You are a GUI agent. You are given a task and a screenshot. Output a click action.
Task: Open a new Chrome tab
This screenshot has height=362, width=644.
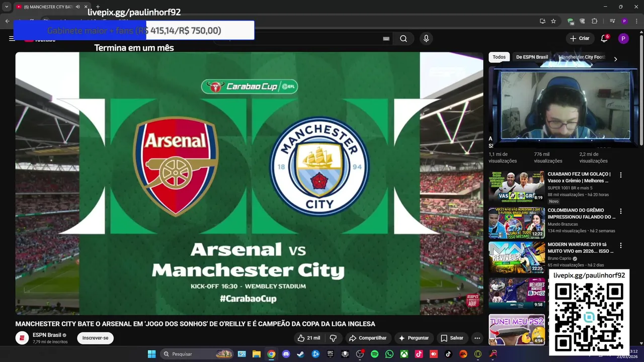(x=98, y=7)
